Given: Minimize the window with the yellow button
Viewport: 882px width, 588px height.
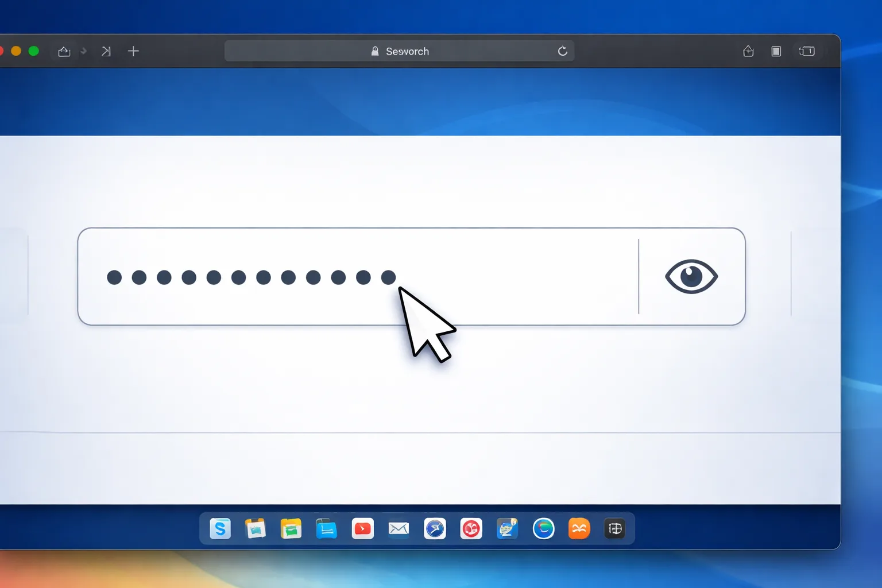Looking at the screenshot, I should (x=16, y=51).
